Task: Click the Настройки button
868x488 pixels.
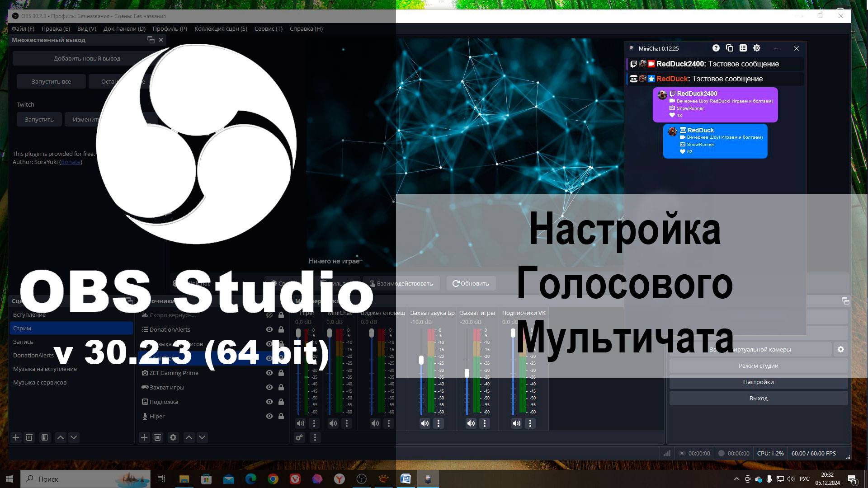Action: click(758, 382)
